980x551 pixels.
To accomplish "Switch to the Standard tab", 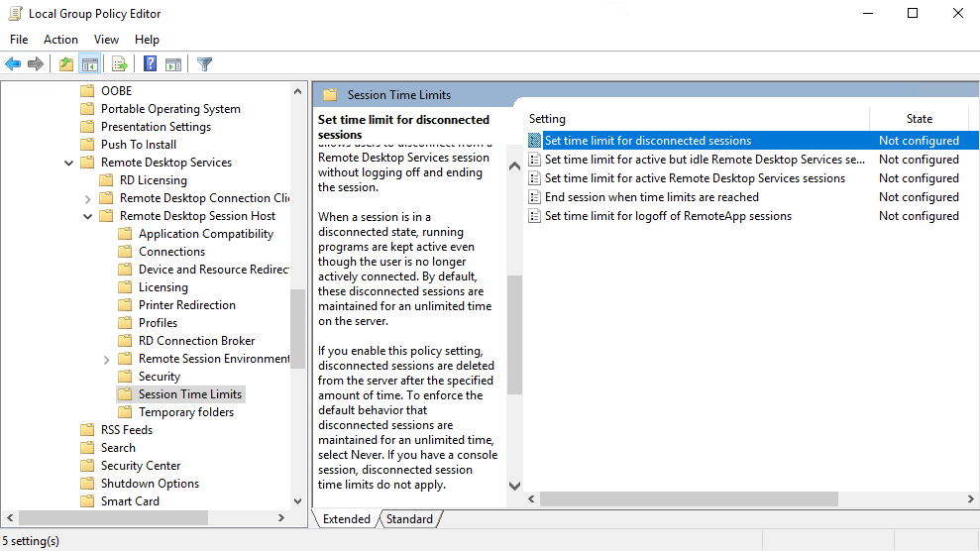I will tap(409, 519).
